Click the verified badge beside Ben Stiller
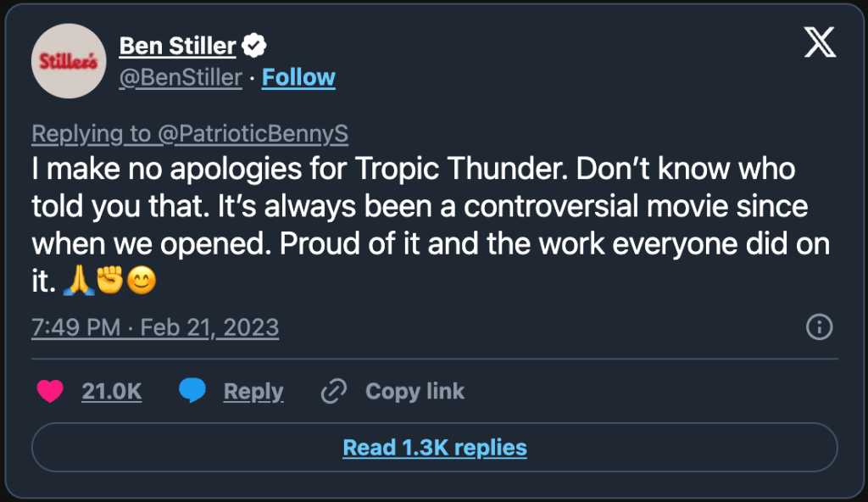The image size is (868, 502). pos(254,45)
